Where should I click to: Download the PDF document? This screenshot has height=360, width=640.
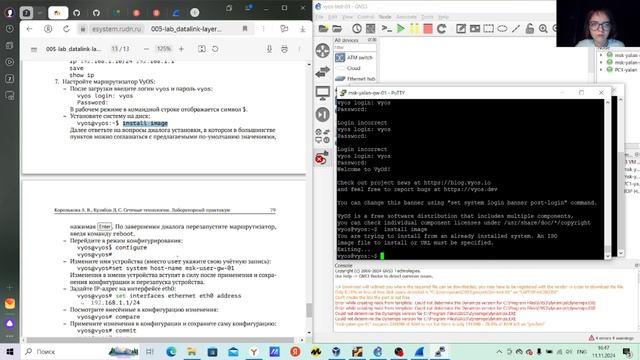tap(269, 49)
